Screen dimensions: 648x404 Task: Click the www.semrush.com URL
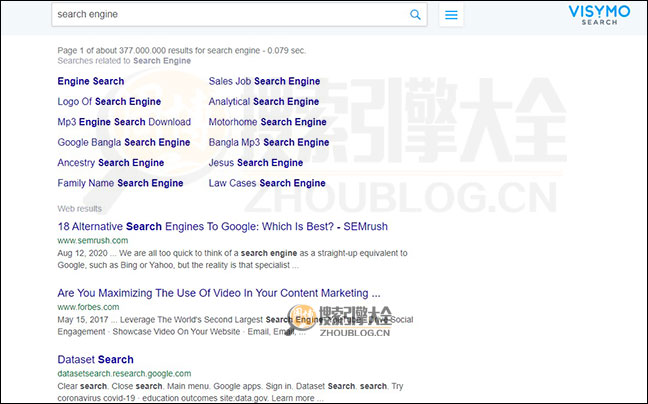pos(93,240)
